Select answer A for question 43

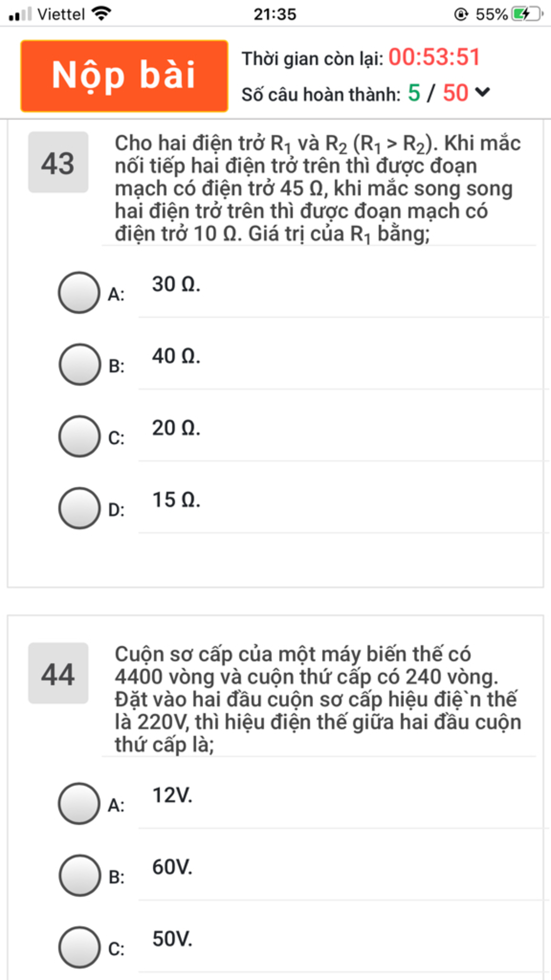point(79,292)
